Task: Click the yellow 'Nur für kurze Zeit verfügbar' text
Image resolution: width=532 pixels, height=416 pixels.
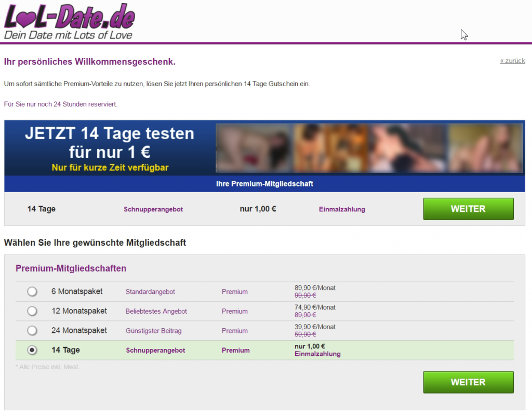Action: (110, 168)
